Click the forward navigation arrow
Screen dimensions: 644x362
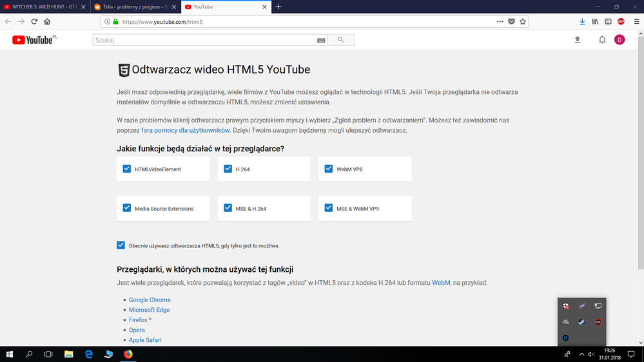[21, 21]
